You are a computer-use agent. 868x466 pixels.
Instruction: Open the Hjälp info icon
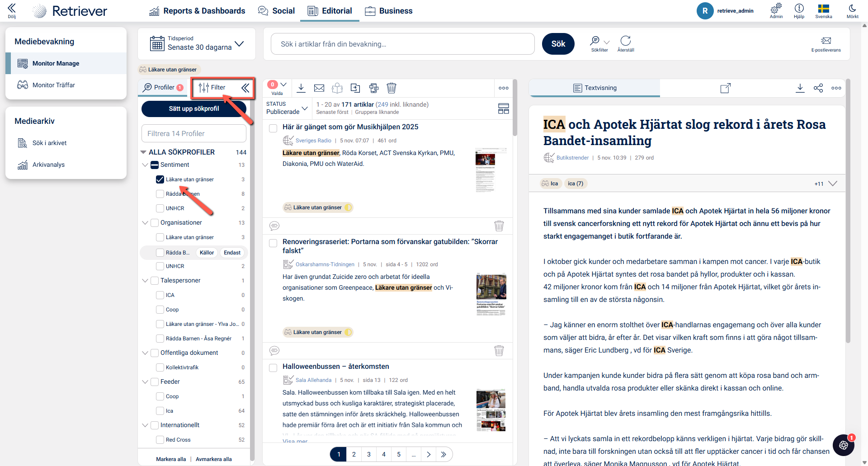[799, 8]
